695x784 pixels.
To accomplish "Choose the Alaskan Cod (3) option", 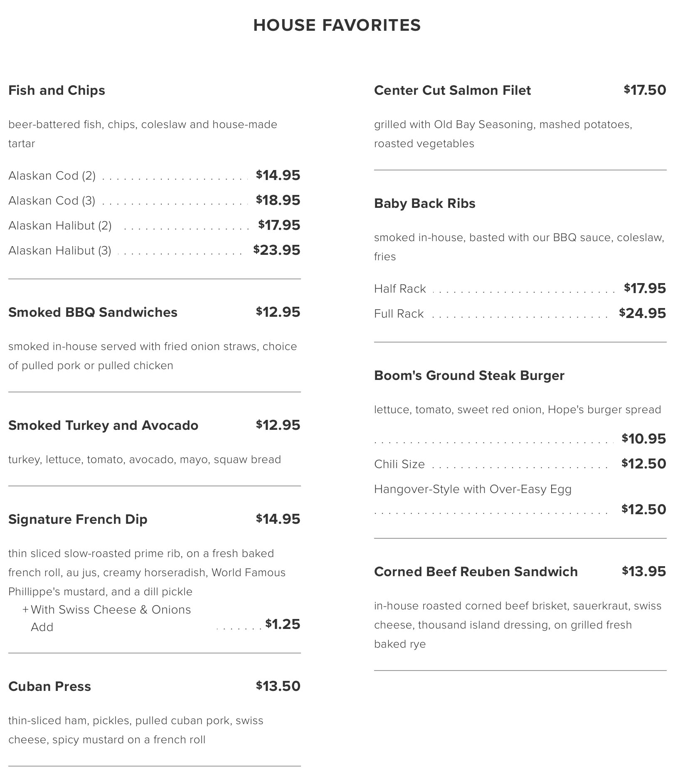I will [52, 201].
